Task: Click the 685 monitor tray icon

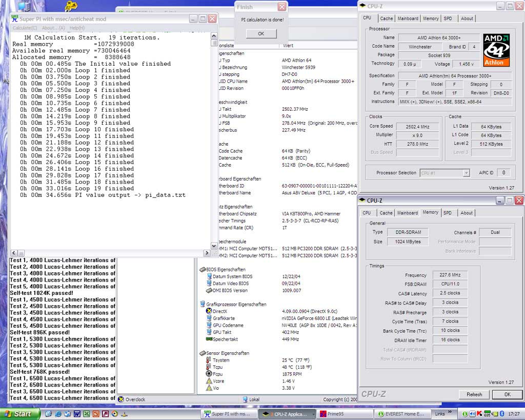Action: click(x=487, y=414)
